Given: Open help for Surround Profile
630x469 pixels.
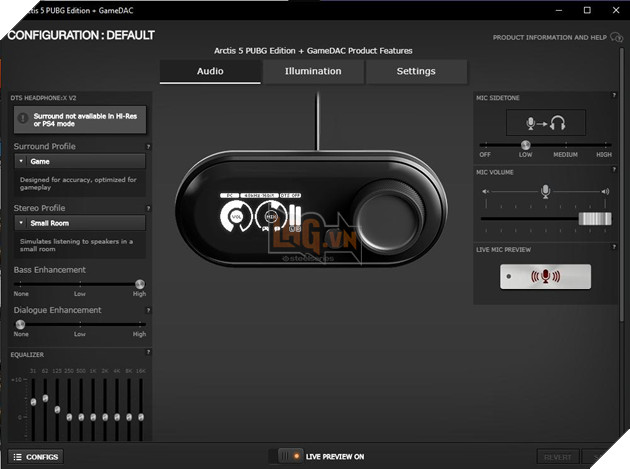Looking at the screenshot, I should 146,146.
